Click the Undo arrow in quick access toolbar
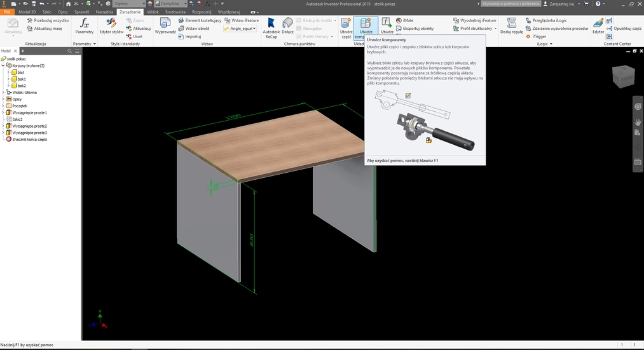The width and height of the screenshot is (644, 350). [41, 4]
